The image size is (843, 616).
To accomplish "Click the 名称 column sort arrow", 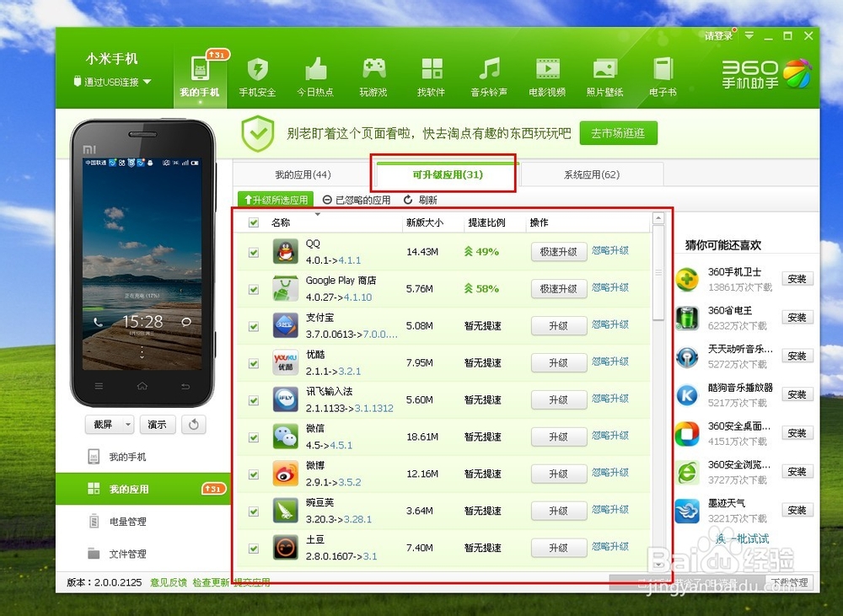I will (317, 215).
